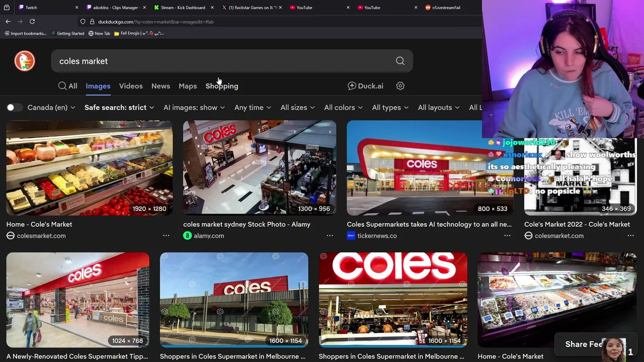644x362 pixels.
Task: Expand the All colors filter
Action: click(x=343, y=108)
